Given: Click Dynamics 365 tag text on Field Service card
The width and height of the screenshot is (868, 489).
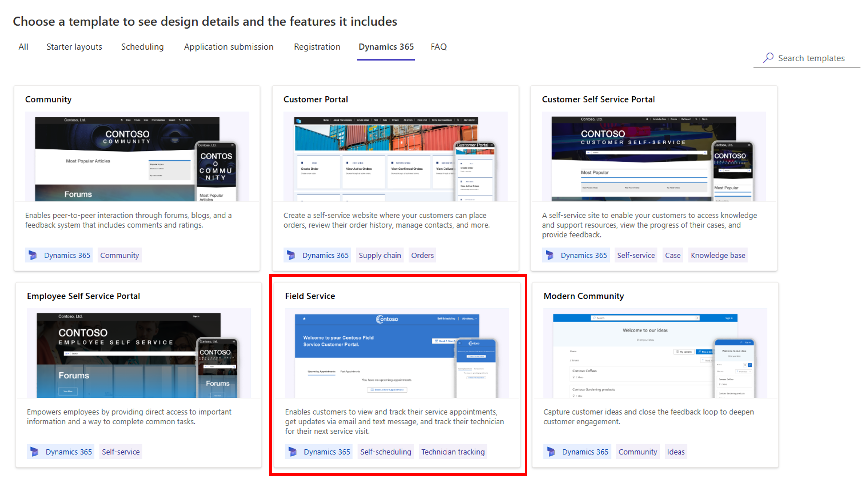Looking at the screenshot, I should [x=327, y=452].
